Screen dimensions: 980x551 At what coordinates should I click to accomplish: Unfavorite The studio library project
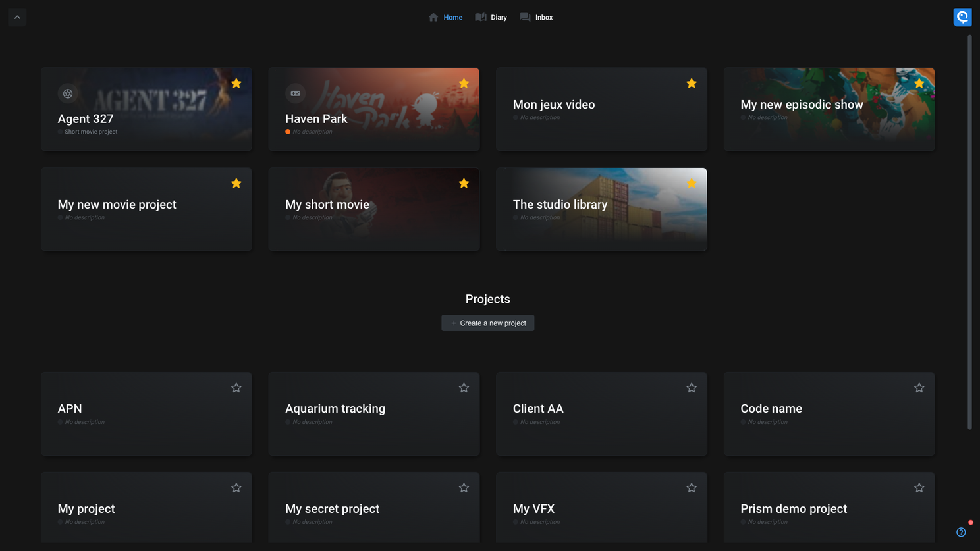[x=691, y=184]
